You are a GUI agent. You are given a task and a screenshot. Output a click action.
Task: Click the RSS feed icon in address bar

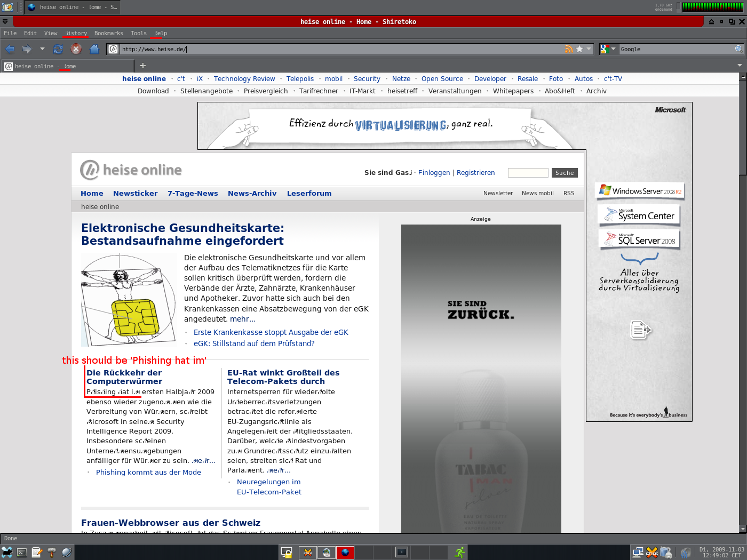point(569,49)
